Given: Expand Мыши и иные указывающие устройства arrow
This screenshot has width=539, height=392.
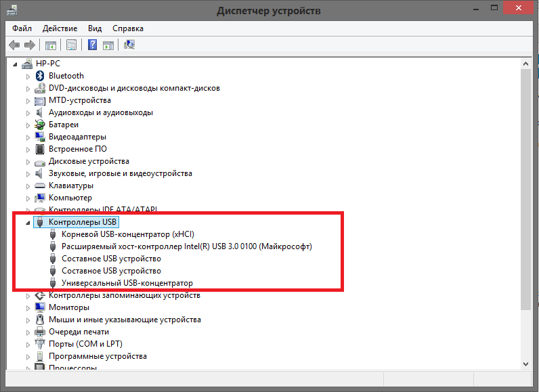Looking at the screenshot, I should pyautogui.click(x=28, y=320).
